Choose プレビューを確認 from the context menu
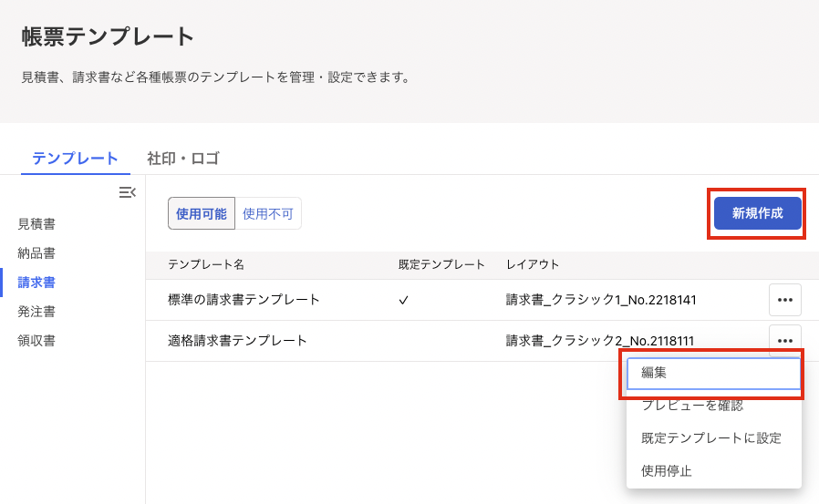 pyautogui.click(x=713, y=406)
